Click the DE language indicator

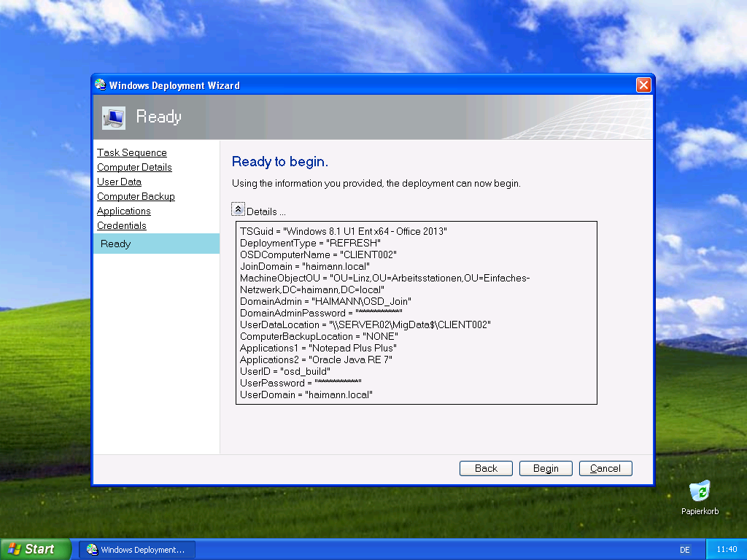[684, 550]
